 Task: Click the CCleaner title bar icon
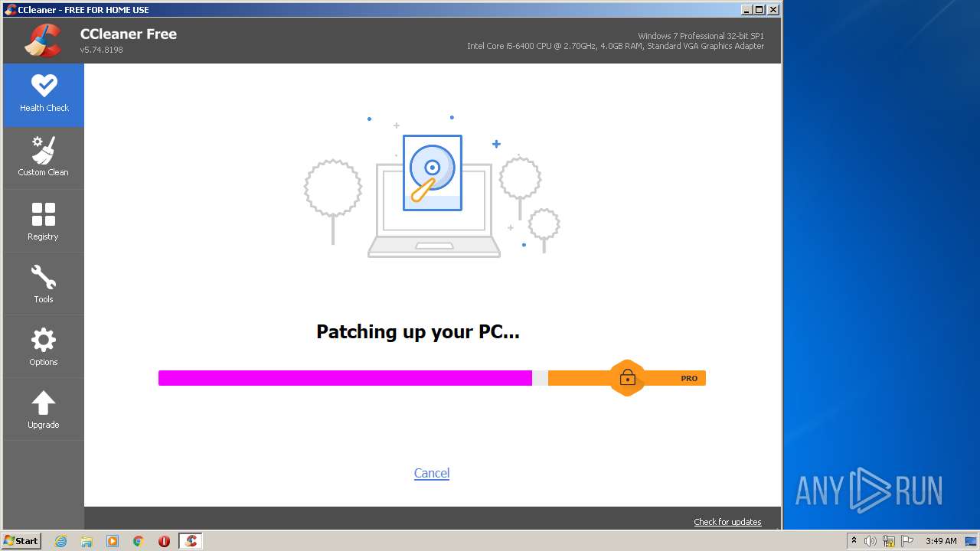coord(11,10)
